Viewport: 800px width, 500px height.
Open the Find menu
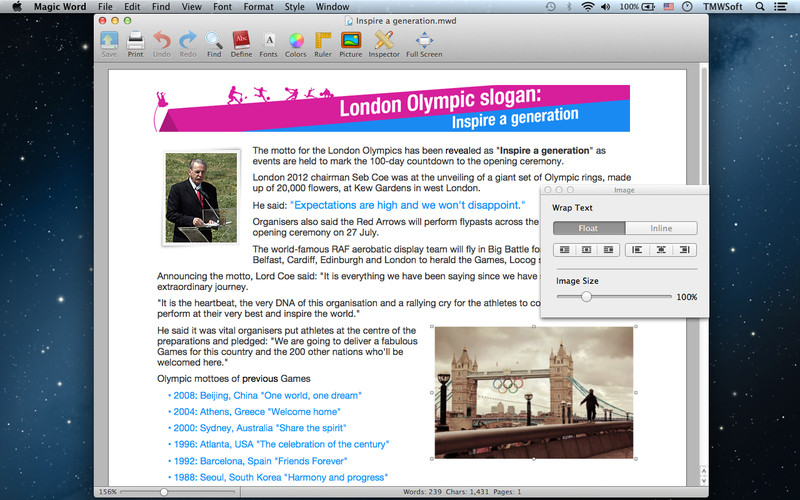pos(161,7)
